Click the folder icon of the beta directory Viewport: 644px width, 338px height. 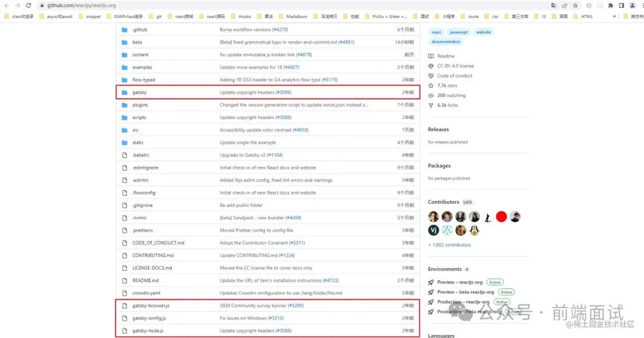point(125,42)
